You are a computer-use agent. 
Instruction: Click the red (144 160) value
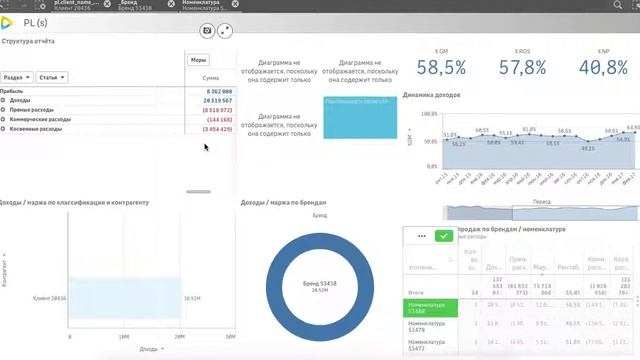coord(220,120)
